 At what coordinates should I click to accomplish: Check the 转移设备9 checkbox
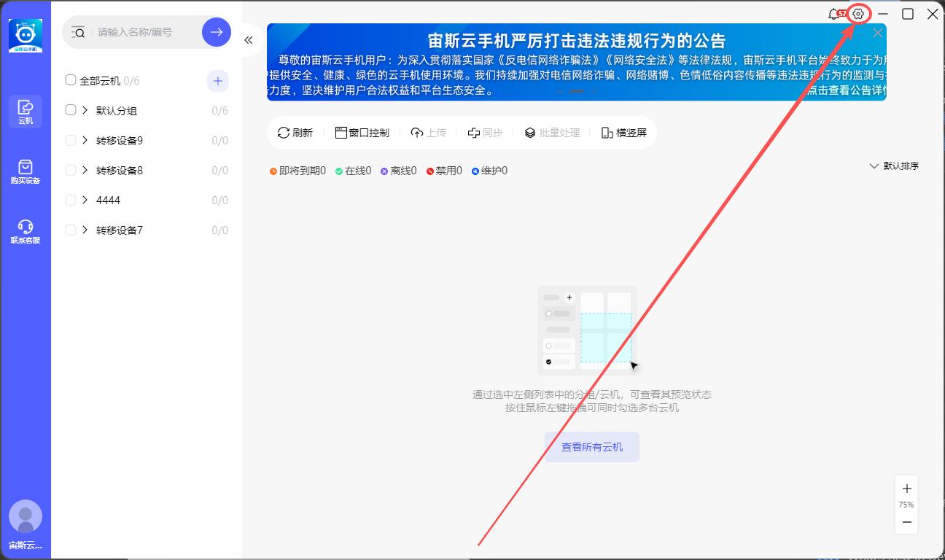tap(71, 140)
